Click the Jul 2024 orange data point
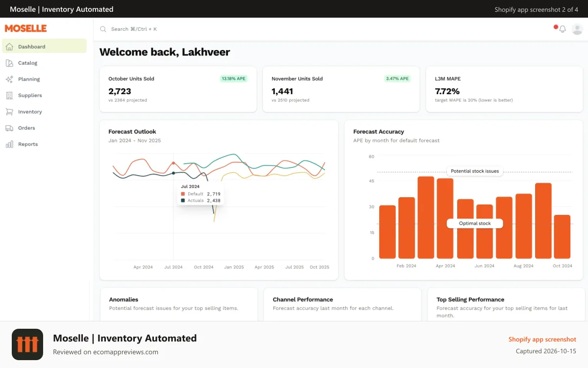Image resolution: width=588 pixels, height=368 pixels. pos(173,163)
